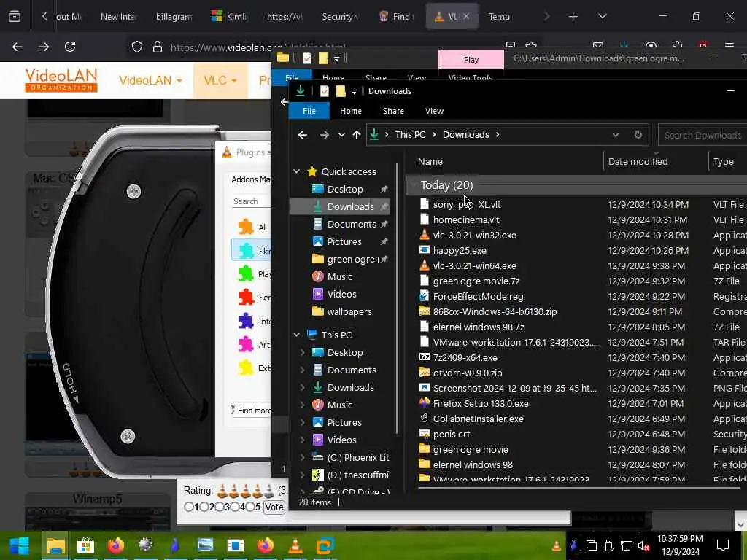
Task: Open the Home ribbon tab in Downloads window
Action: pos(351,111)
